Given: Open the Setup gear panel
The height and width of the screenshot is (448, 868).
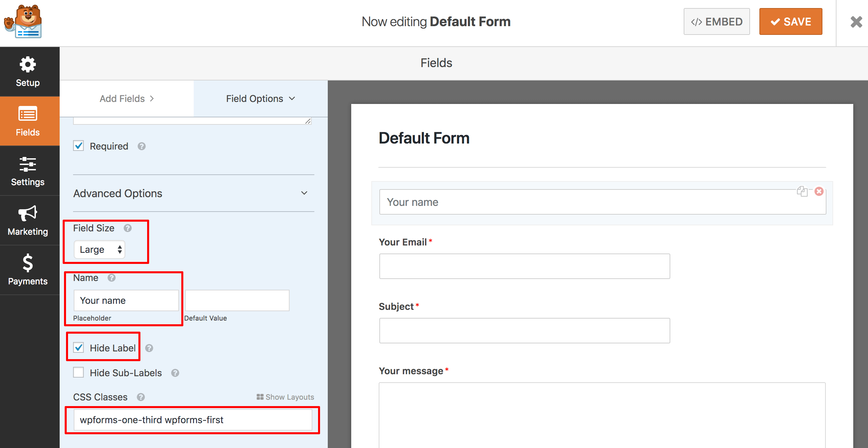Looking at the screenshot, I should tap(28, 71).
